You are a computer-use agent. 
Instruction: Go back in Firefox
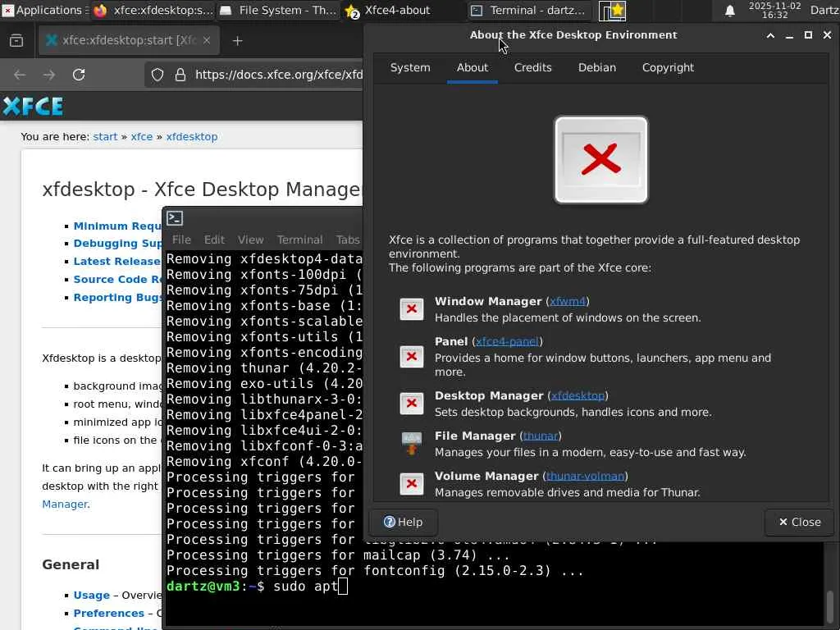click(20, 75)
